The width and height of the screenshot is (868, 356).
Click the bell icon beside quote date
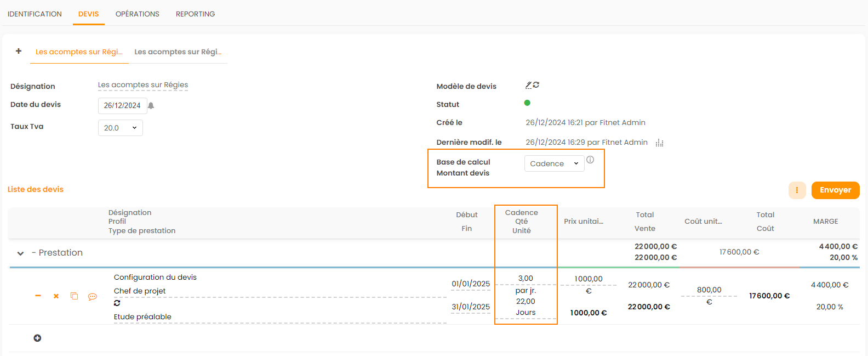tap(151, 105)
